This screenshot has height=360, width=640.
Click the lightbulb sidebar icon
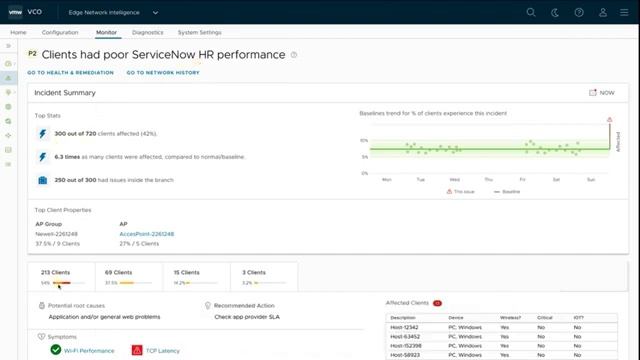(x=8, y=92)
